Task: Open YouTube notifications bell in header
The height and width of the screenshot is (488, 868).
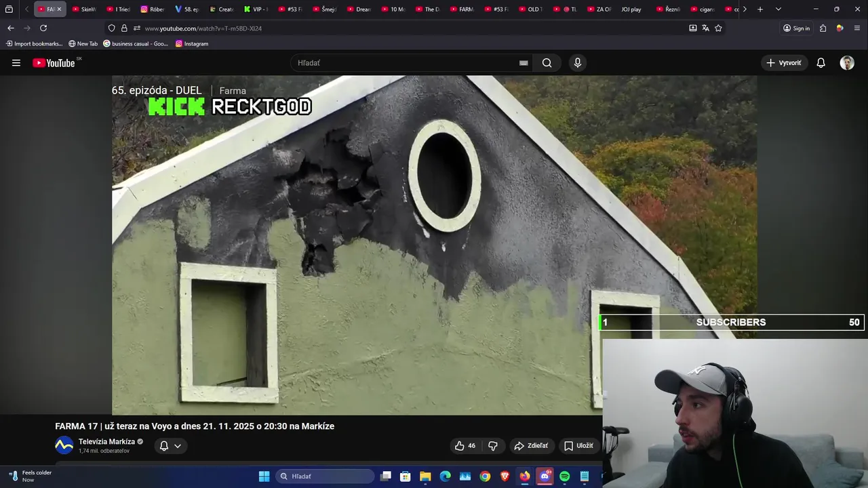Action: pyautogui.click(x=821, y=63)
